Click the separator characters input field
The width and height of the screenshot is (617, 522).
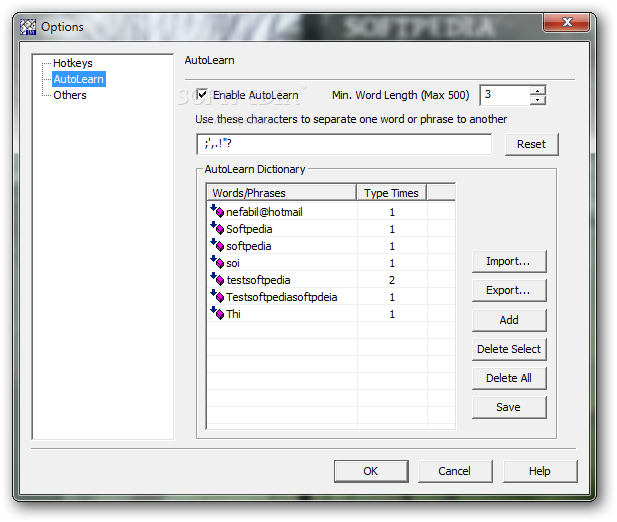[x=344, y=144]
